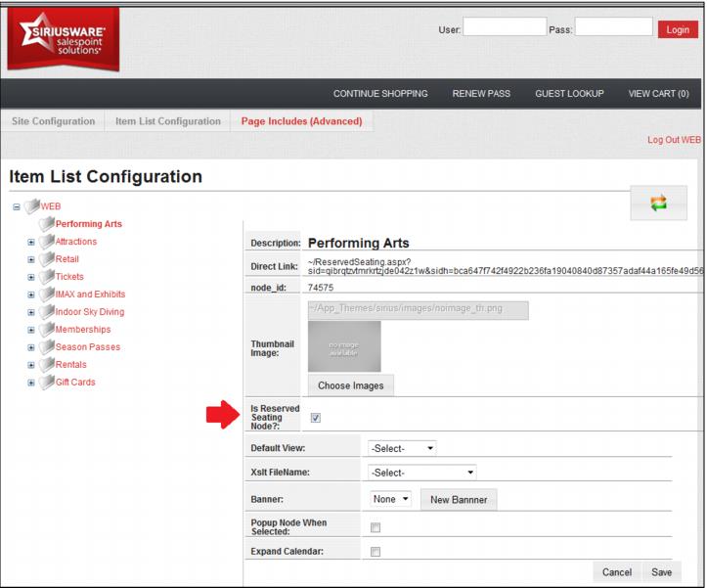Expand the IMAX and Exhibits tree node
Image resolution: width=707 pixels, height=588 pixels.
(x=32, y=294)
